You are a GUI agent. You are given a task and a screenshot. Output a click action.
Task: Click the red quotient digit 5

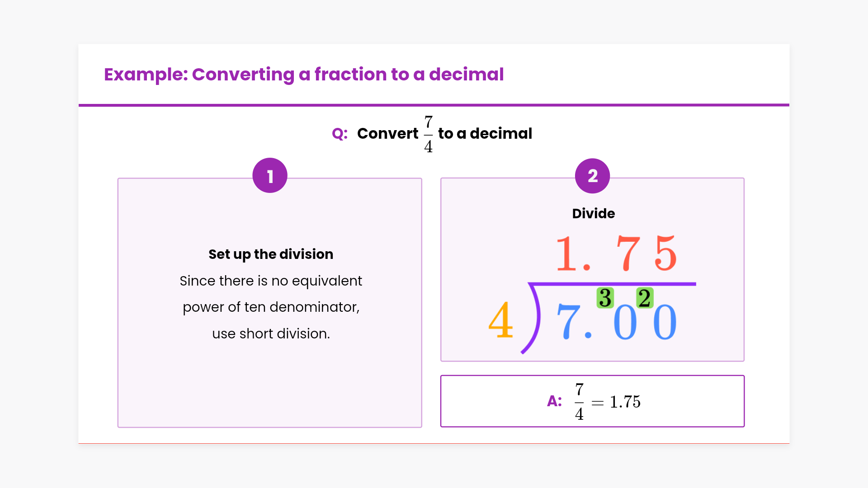[665, 253]
